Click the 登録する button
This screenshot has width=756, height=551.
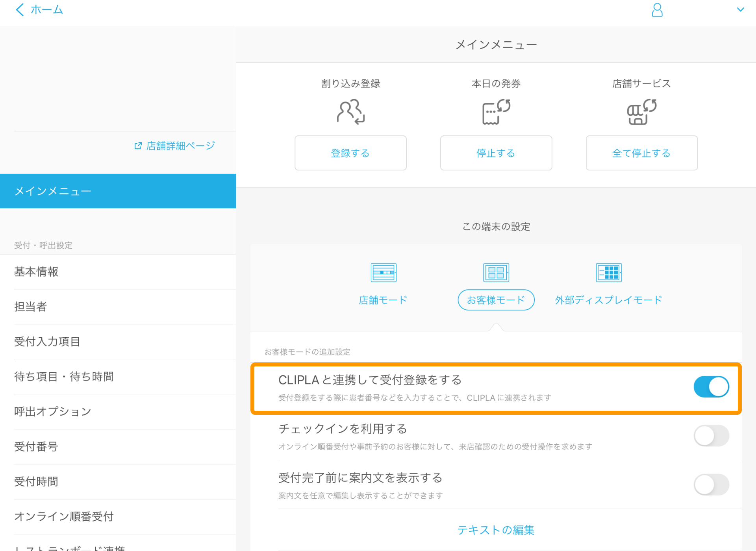350,153
